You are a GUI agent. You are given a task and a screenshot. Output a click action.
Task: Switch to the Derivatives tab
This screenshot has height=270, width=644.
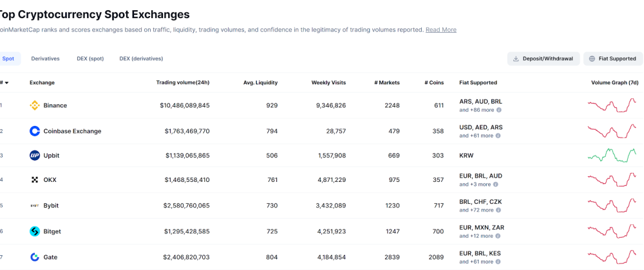[45, 59]
